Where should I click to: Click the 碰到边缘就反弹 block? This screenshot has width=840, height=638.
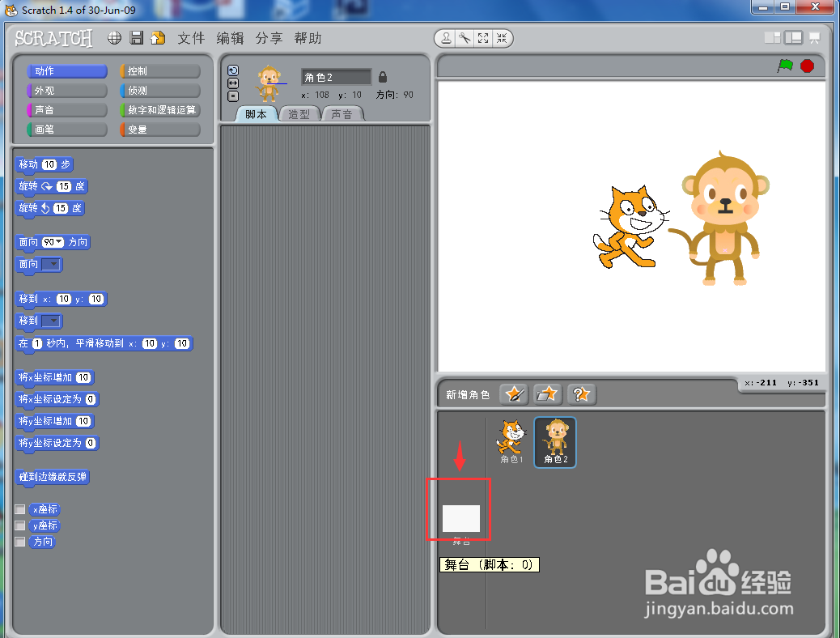(x=53, y=477)
